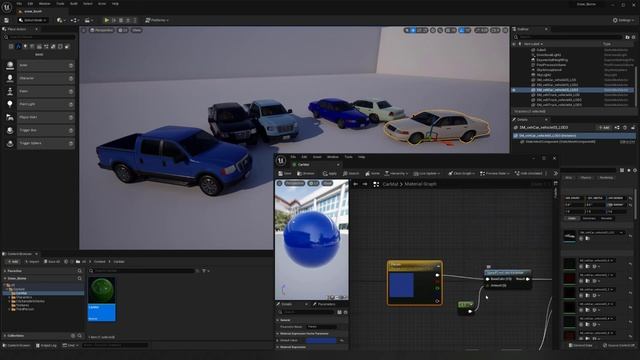The width and height of the screenshot is (640, 360).
Task: Open Tools menu in main editor
Action: pos(60,4)
